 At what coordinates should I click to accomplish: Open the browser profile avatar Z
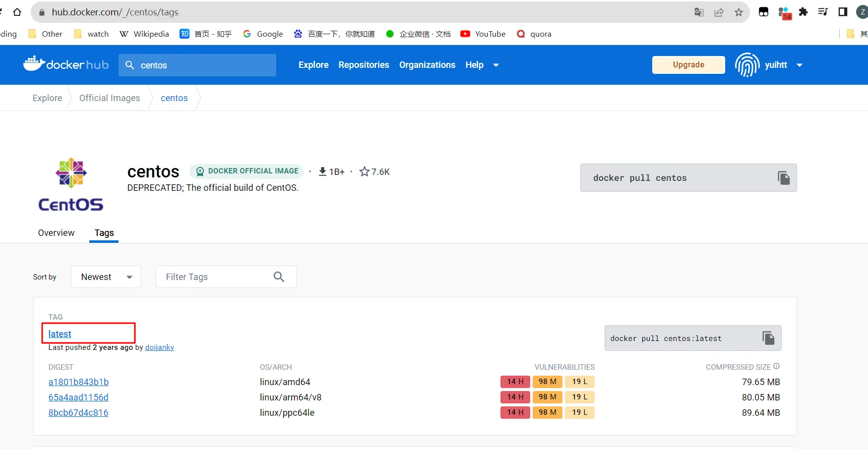[863, 12]
